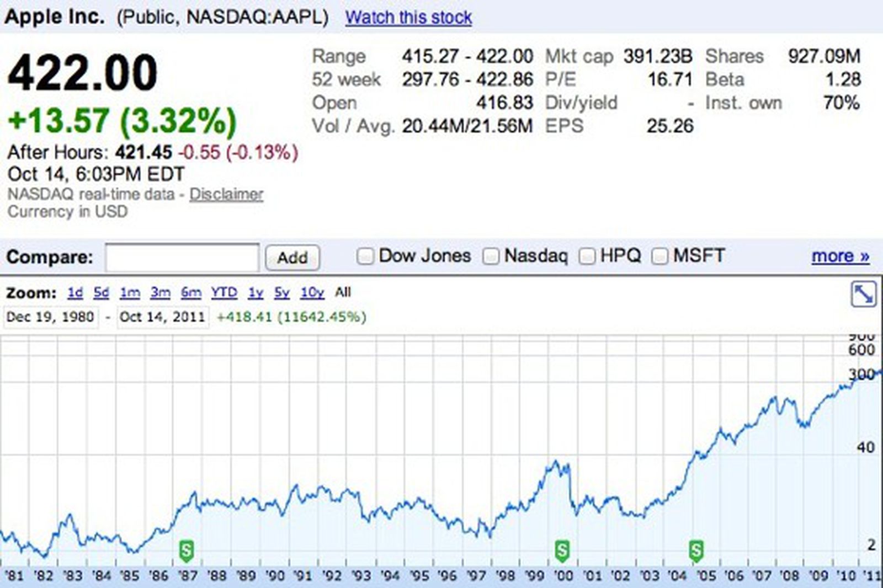Enable the MSFT comparison checkbox
This screenshot has height=588, width=883.
pyautogui.click(x=660, y=255)
